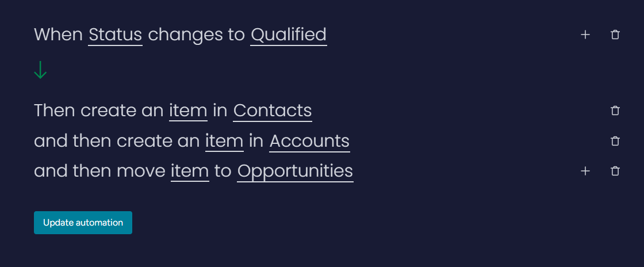Click the 'Then create an' action phrase
The height and width of the screenshot is (267, 644).
point(99,110)
